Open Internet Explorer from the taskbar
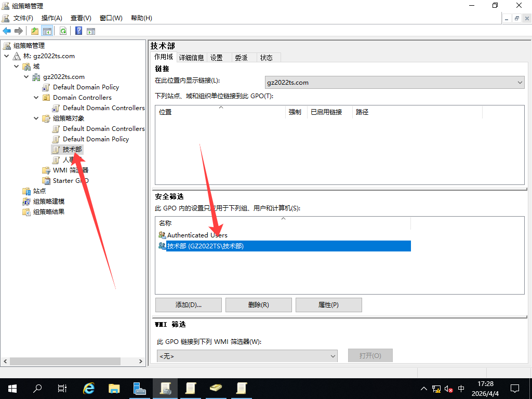The image size is (532, 399). (x=89, y=388)
